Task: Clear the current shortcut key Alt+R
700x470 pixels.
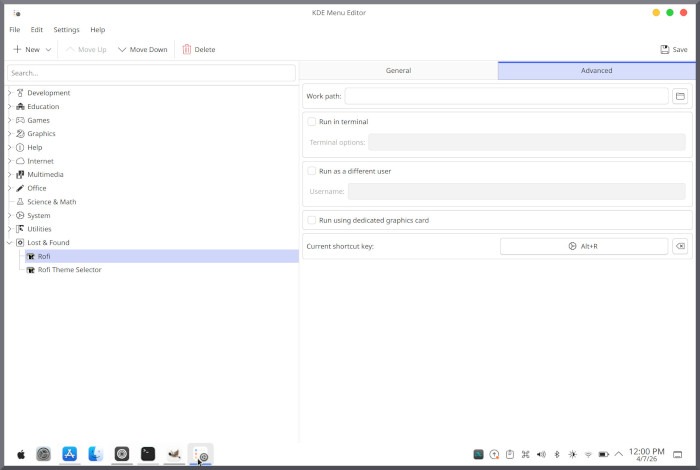Action: click(x=680, y=246)
